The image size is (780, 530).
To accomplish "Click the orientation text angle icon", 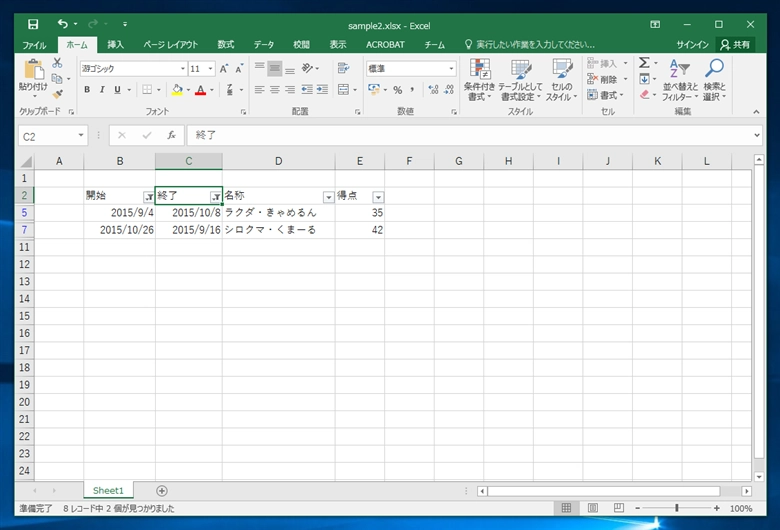I will 307,68.
